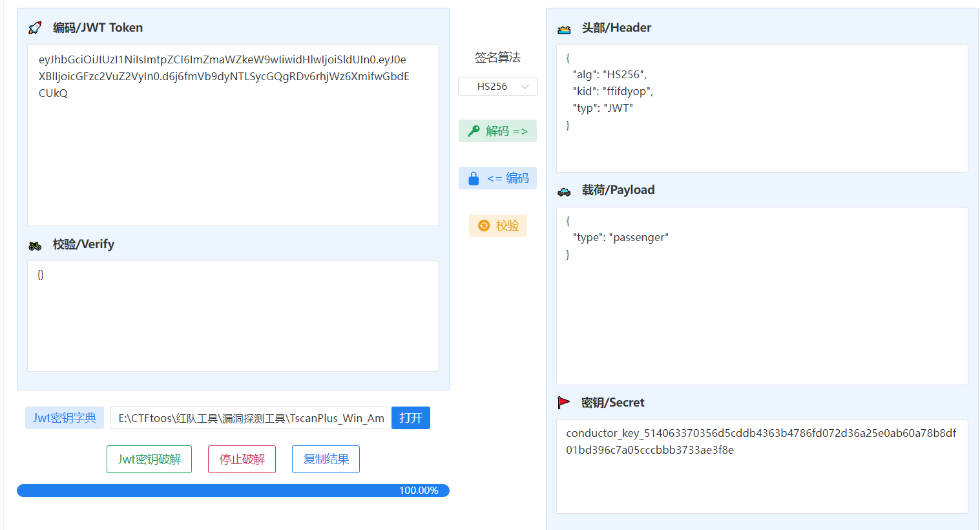The image size is (980, 530).
Task: Click the 载荷/Payload heading
Action: [618, 190]
